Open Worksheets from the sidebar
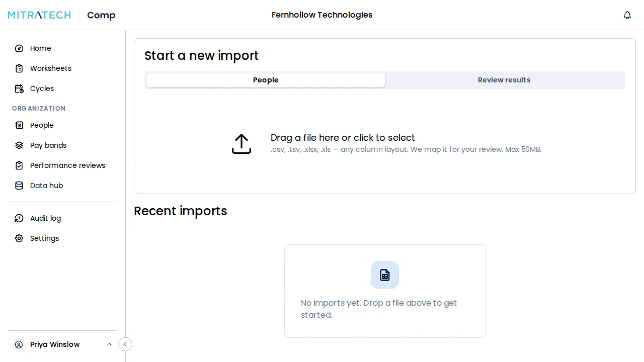This screenshot has height=362, width=644. point(51,68)
